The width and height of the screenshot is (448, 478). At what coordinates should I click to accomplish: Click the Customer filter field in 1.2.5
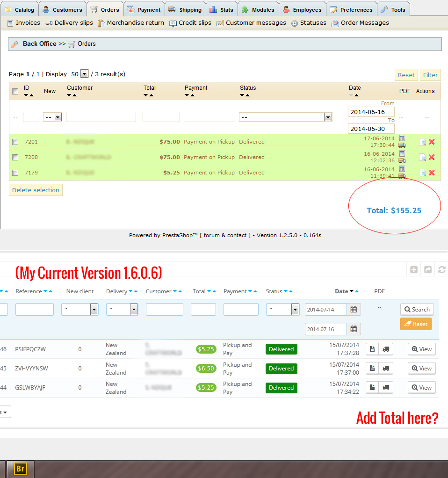click(101, 117)
